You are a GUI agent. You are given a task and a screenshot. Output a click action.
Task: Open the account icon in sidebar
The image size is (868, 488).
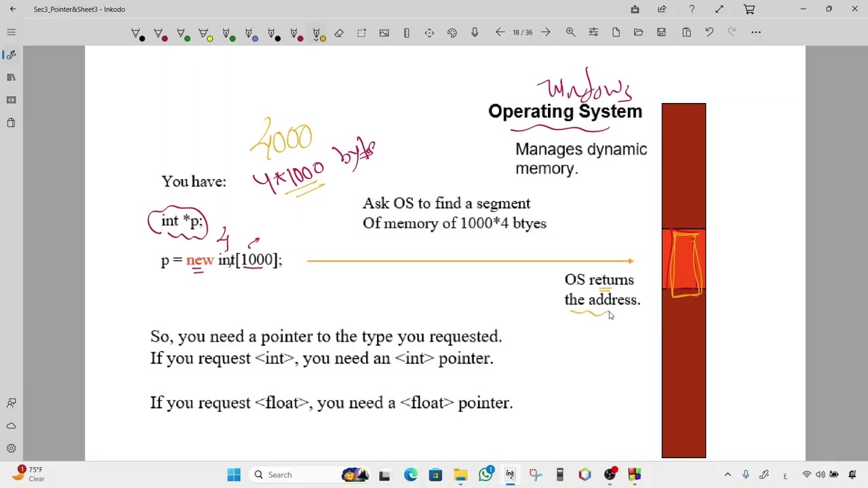(11, 403)
